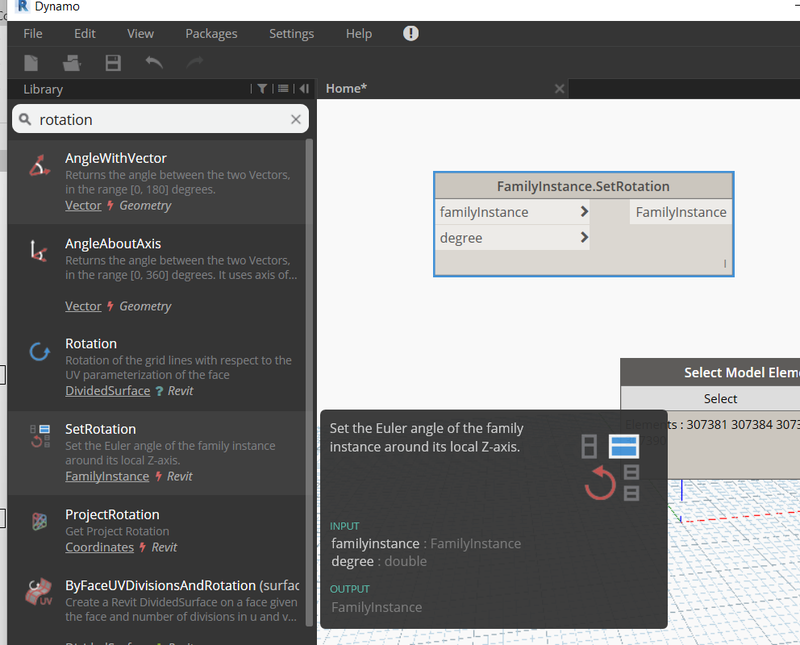Open the Coordinates category link

(99, 547)
